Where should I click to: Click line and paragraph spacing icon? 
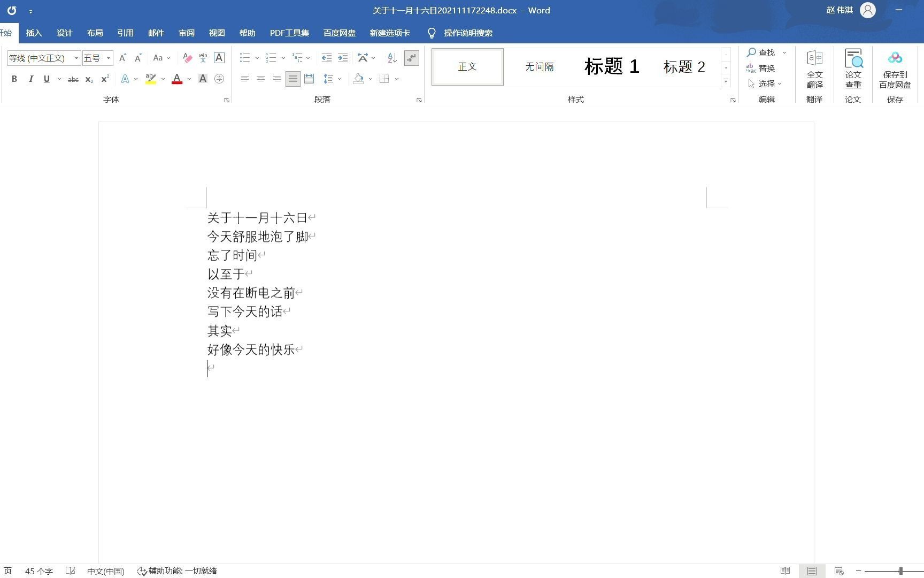coord(328,79)
